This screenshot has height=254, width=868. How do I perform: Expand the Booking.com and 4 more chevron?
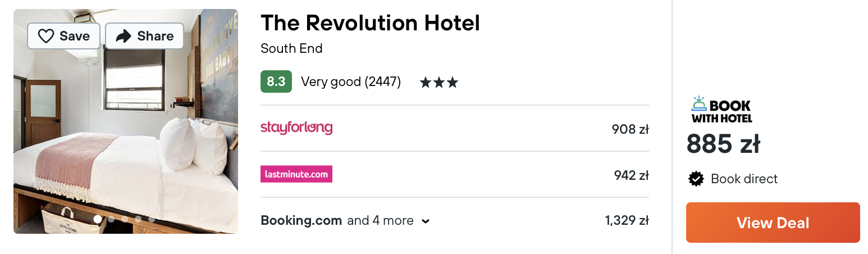click(426, 221)
